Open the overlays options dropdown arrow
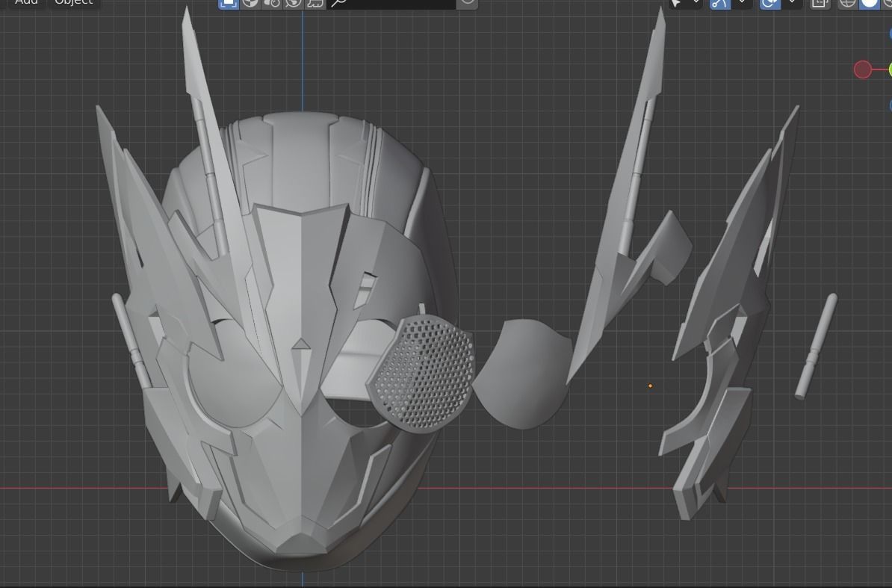This screenshot has height=588, width=892. [x=791, y=3]
